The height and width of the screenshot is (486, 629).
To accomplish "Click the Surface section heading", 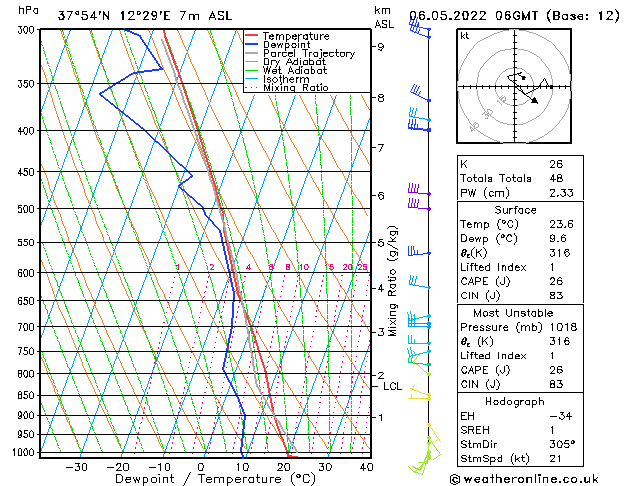I will click(x=515, y=210).
